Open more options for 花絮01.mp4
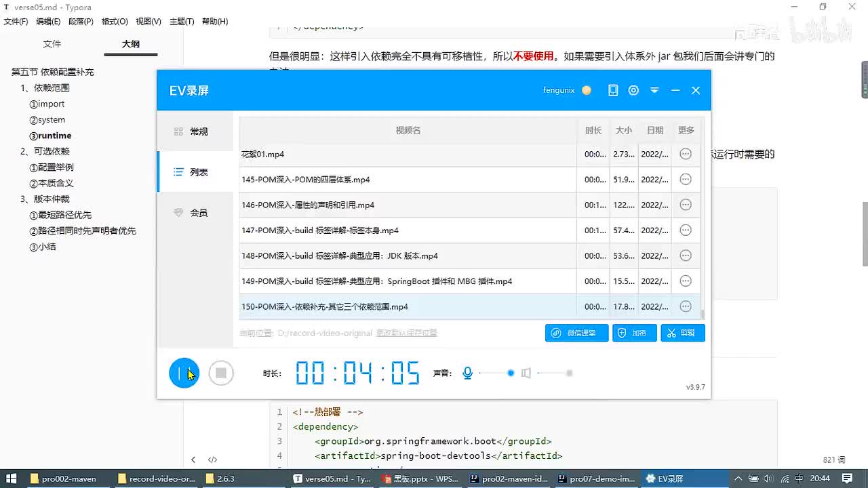This screenshot has width=868, height=488. point(686,154)
